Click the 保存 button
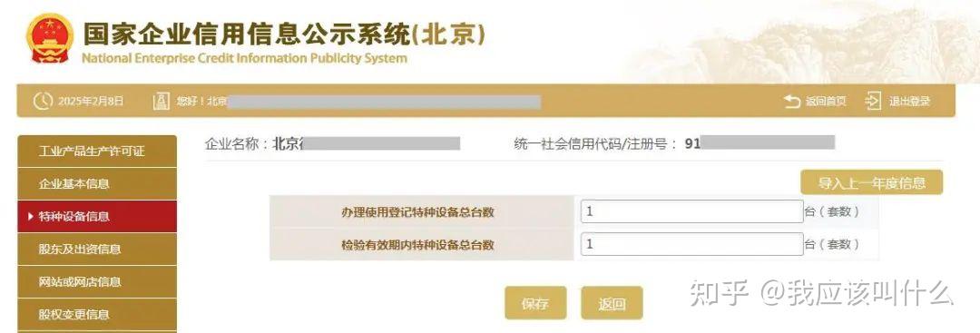Image resolution: width=980 pixels, height=333 pixels. (x=535, y=303)
